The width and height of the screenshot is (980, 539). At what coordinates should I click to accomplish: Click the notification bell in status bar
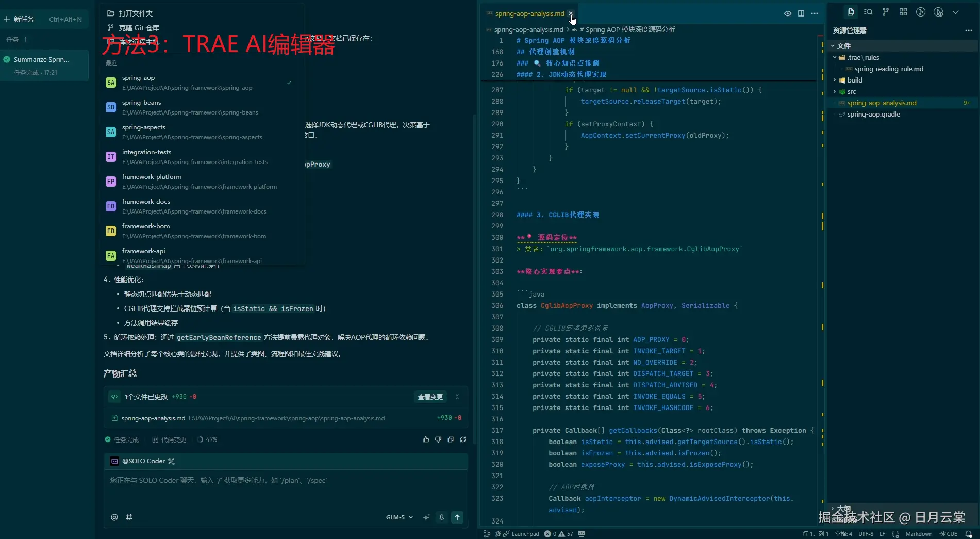968,534
